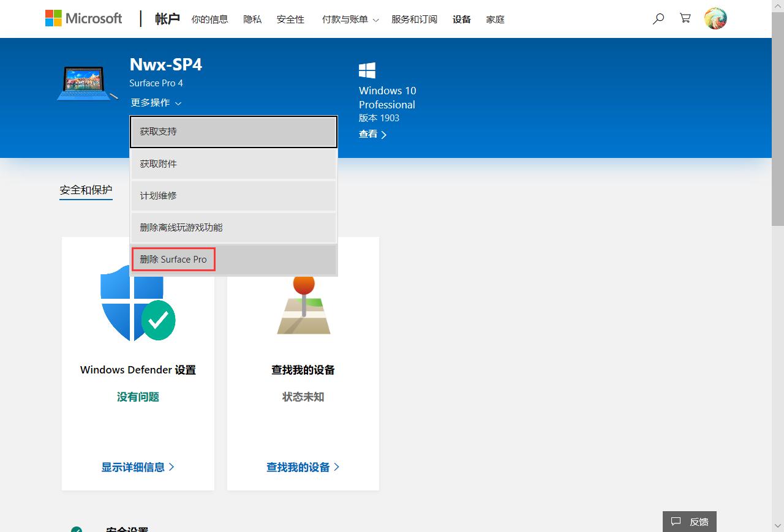Switch to the 安全和保护 tab
The width and height of the screenshot is (784, 532).
point(86,190)
